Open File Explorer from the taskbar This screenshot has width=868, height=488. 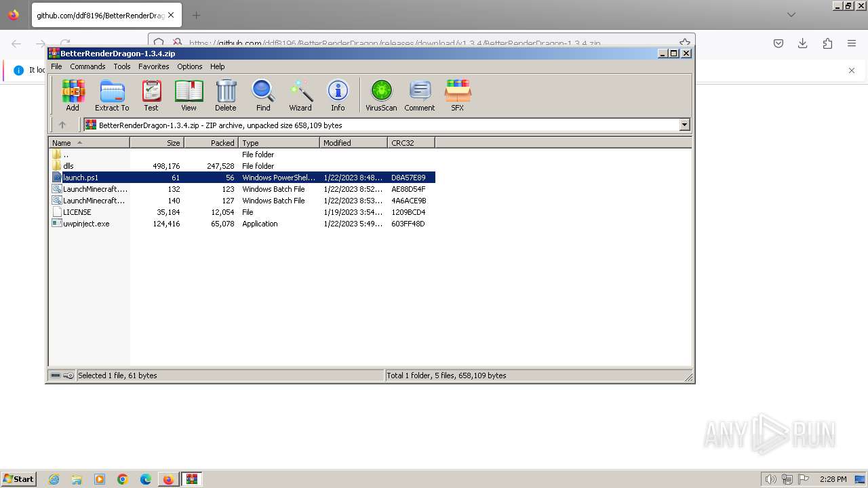click(x=77, y=479)
